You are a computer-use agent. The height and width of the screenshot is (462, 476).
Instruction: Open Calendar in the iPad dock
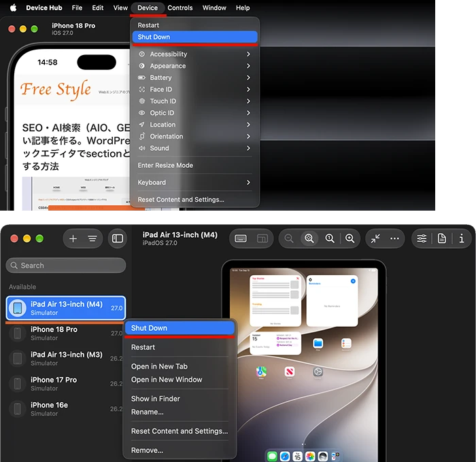pyautogui.click(x=298, y=457)
